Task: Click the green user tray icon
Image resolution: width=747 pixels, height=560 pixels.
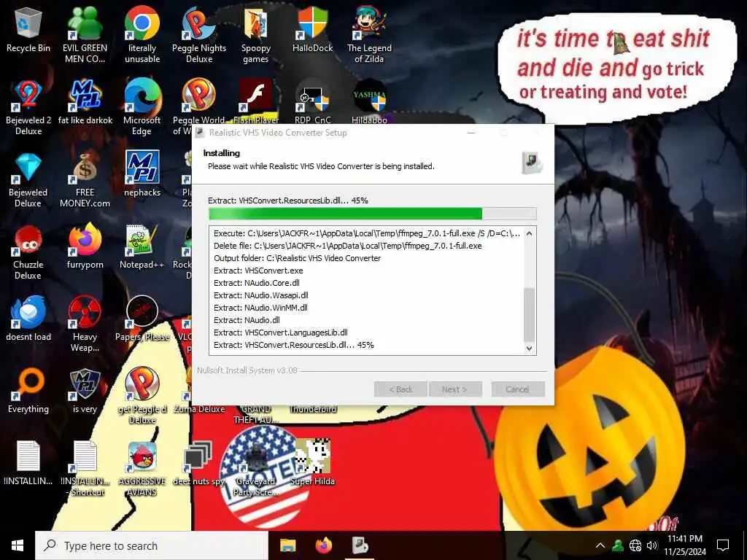Action: (x=618, y=545)
